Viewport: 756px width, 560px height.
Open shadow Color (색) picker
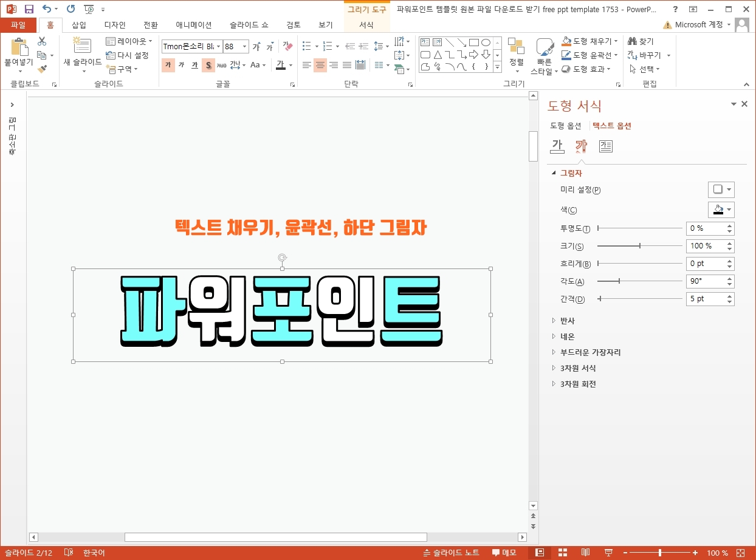[x=721, y=210]
